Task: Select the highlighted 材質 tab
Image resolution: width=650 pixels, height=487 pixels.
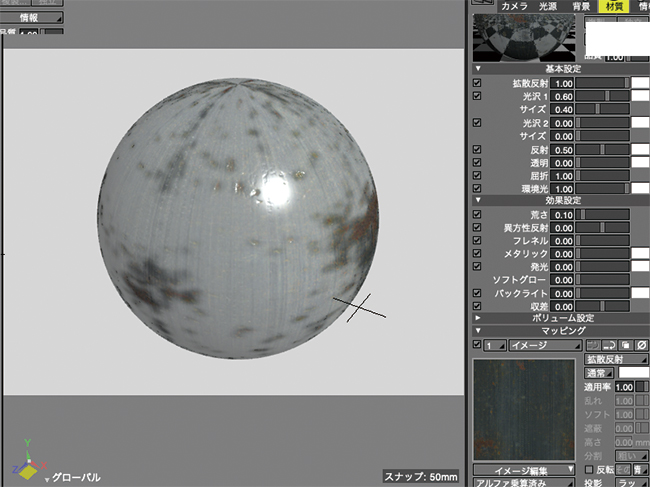Action: [x=614, y=6]
